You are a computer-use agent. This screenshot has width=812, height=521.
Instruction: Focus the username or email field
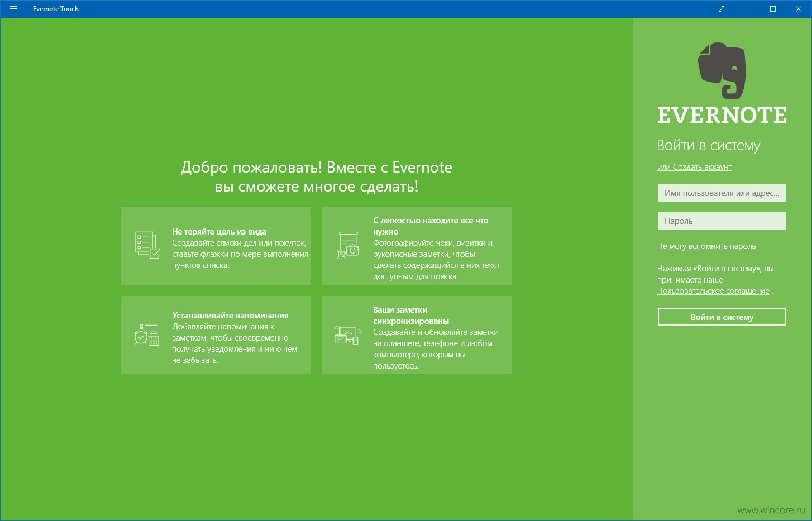point(722,193)
